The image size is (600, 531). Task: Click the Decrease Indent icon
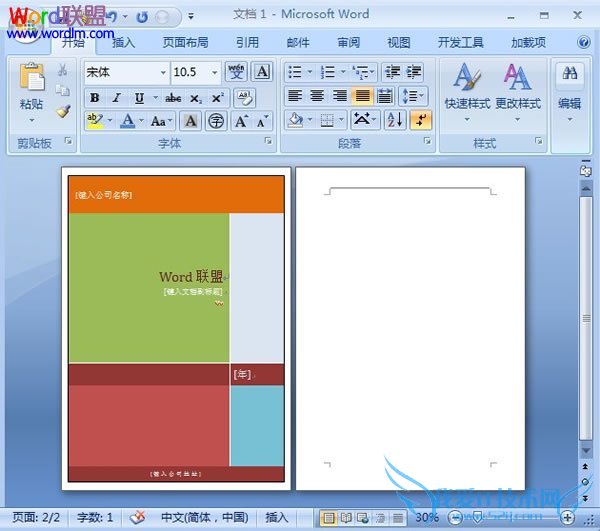coord(393,72)
